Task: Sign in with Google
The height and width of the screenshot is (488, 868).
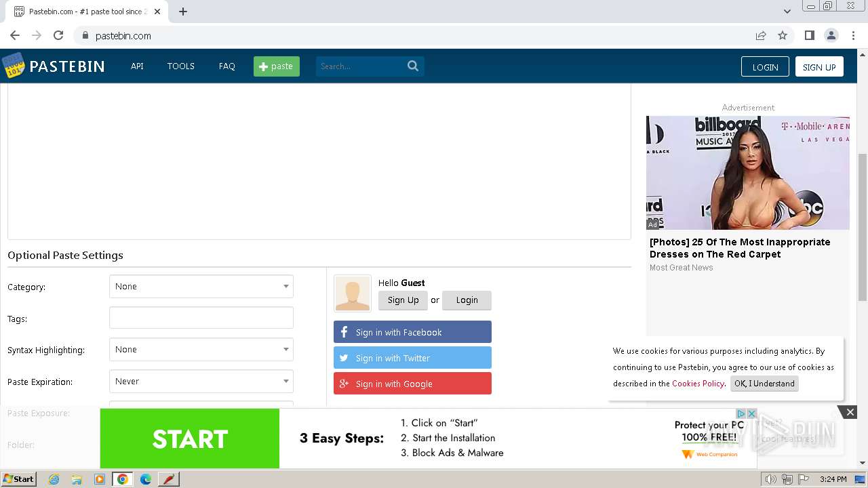Action: tap(412, 384)
